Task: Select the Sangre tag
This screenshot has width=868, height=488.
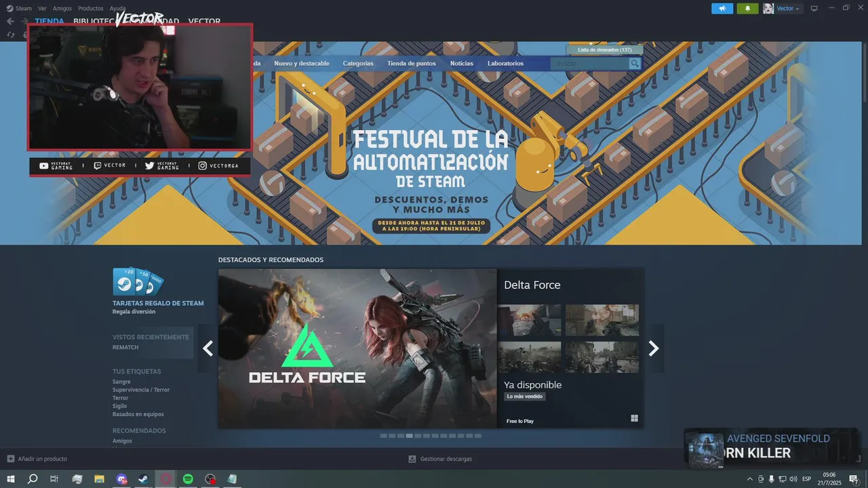Action: (x=121, y=382)
